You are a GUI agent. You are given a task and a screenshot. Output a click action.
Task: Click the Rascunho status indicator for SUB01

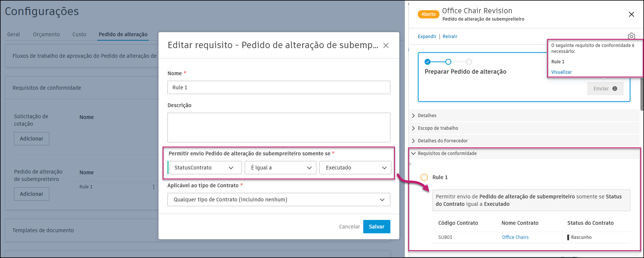click(x=580, y=237)
